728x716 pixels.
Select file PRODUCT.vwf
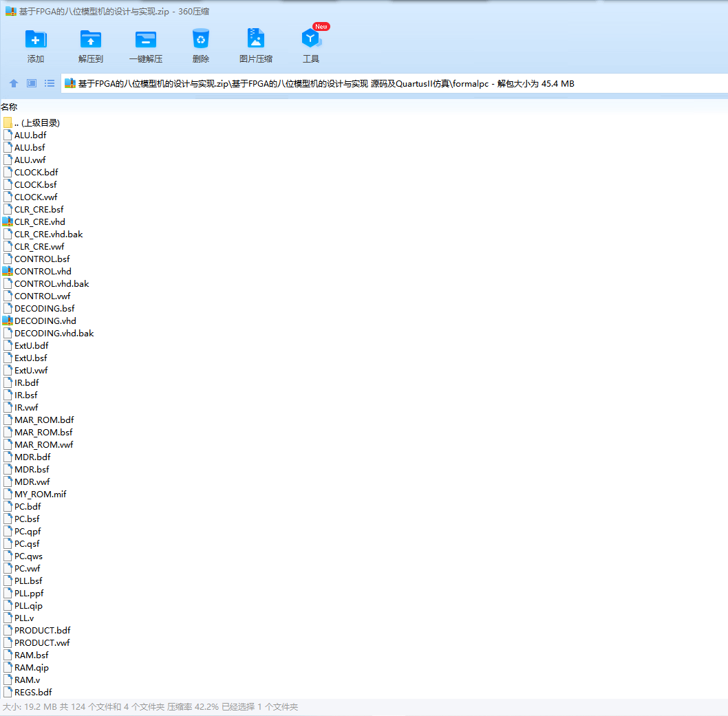pyautogui.click(x=36, y=642)
